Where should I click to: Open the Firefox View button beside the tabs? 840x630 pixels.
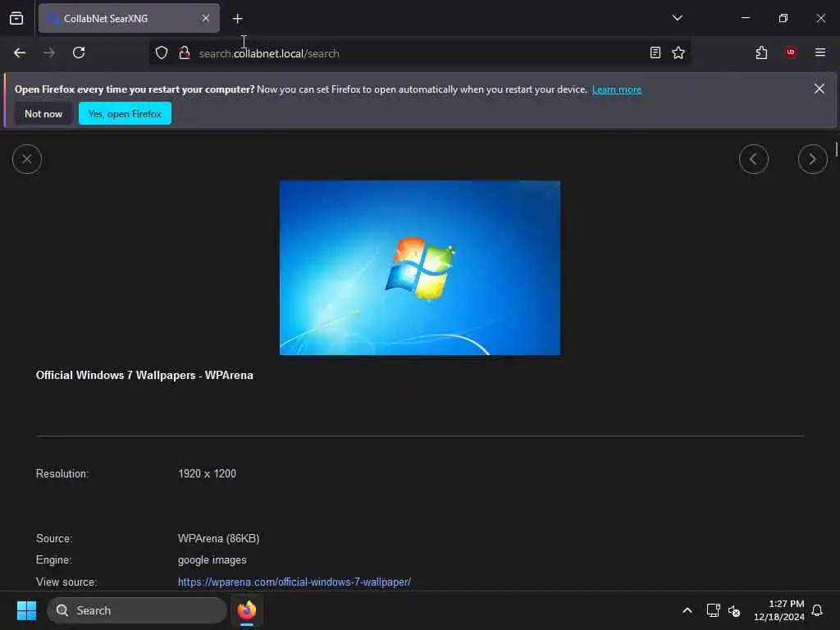click(x=16, y=18)
